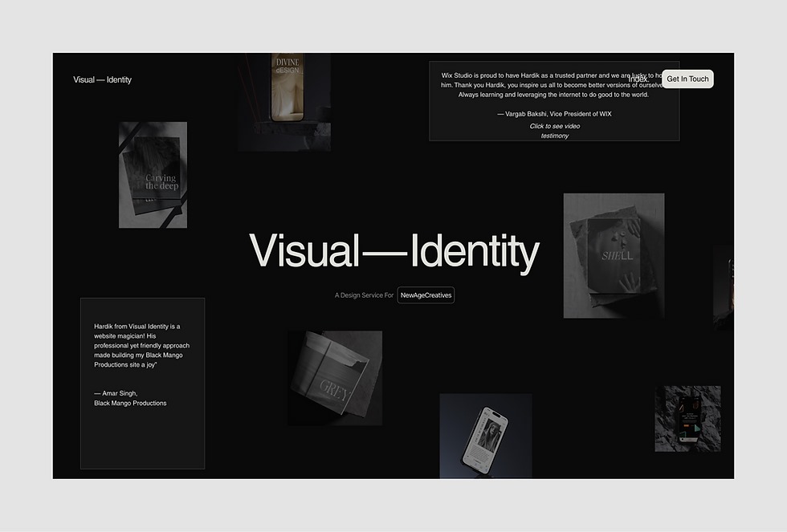The height and width of the screenshot is (532, 787).
Task: Click the Visual — Identity logo at top left
Action: 102,79
